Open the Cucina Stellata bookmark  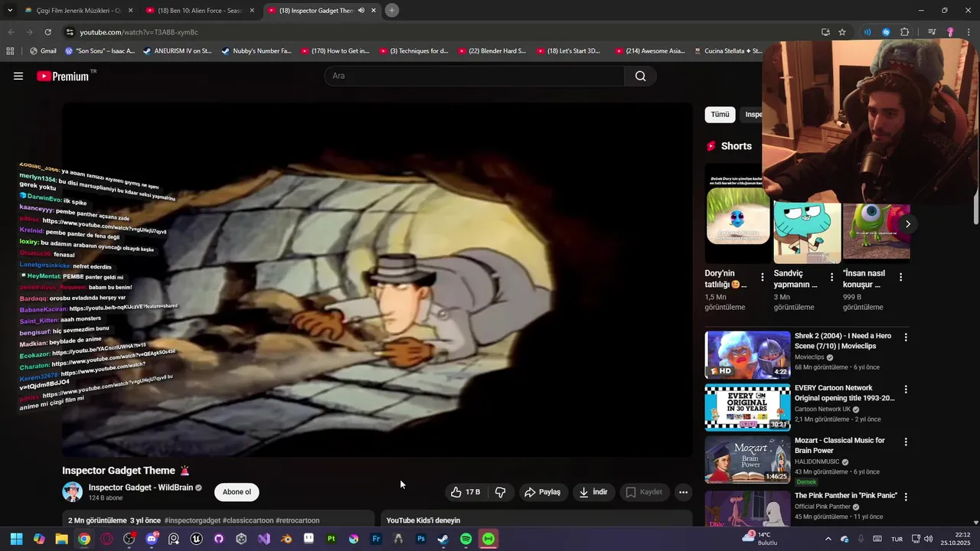tap(727, 51)
